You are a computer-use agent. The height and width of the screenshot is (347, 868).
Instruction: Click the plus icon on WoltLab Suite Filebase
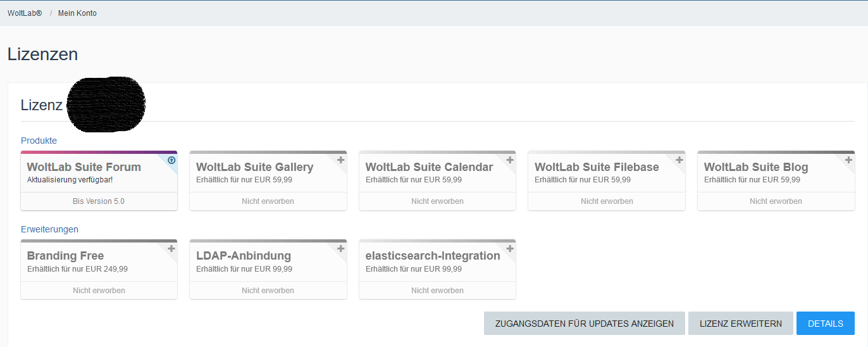coord(679,160)
